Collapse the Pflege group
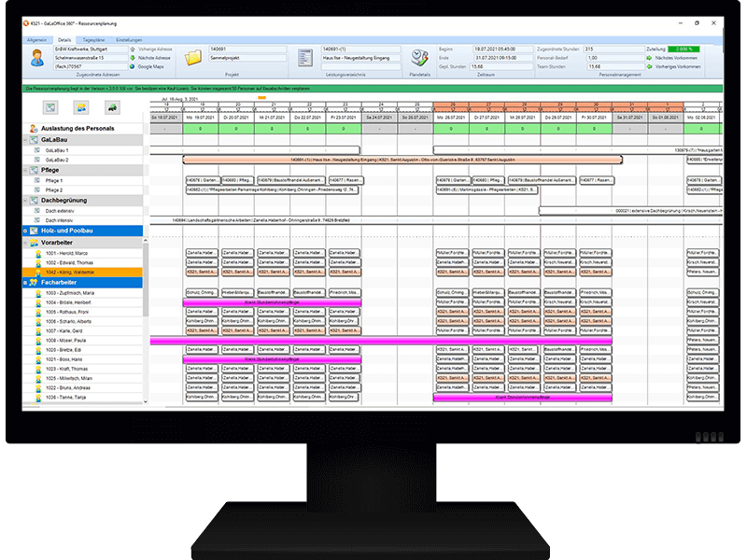This screenshot has height=560, width=747. pos(26,170)
